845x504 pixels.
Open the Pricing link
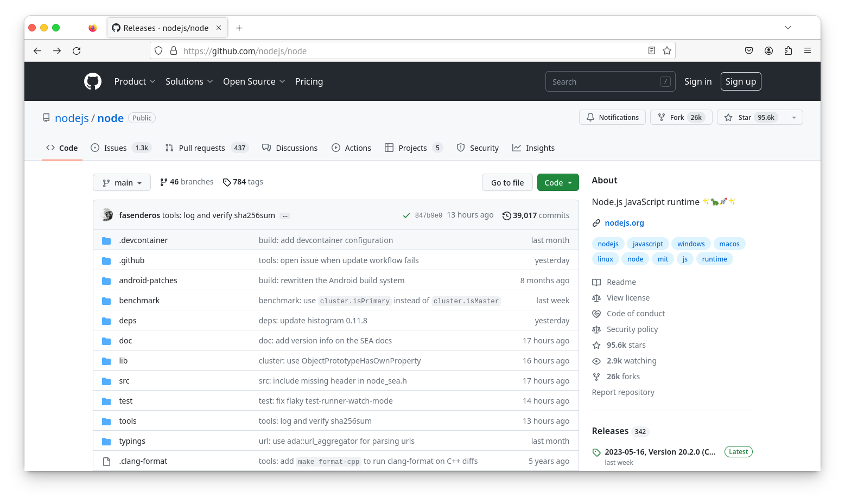[309, 81]
